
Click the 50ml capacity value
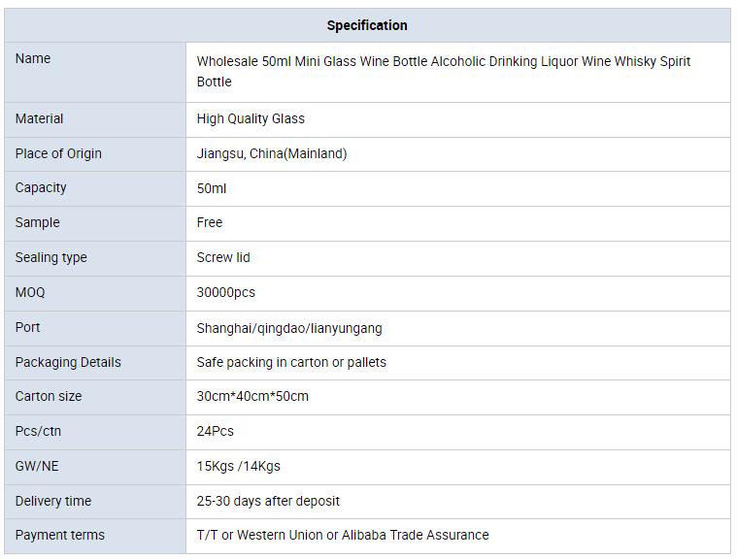click(212, 188)
